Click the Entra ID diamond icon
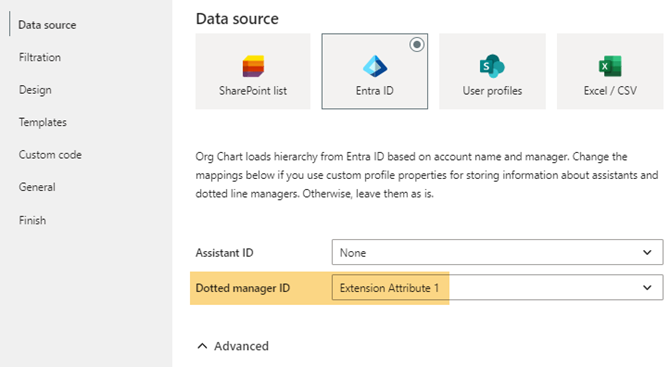Viewport: 670px width, 367px height. click(375, 66)
